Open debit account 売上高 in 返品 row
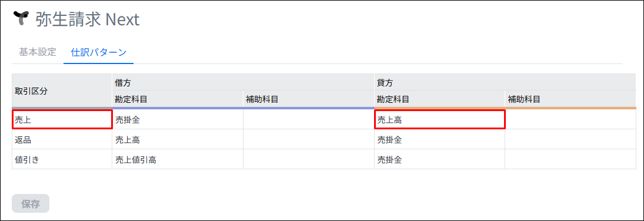Image resolution: width=644 pixels, height=221 pixels. coord(178,139)
